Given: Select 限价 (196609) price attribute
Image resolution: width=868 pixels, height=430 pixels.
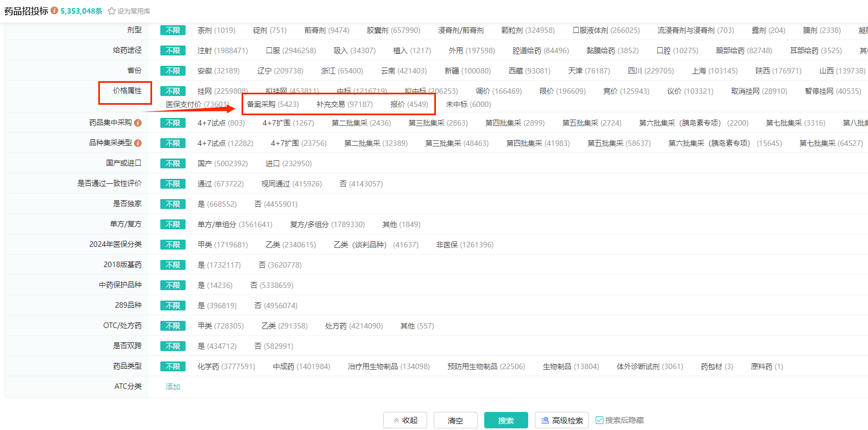Looking at the screenshot, I should coord(563,91).
